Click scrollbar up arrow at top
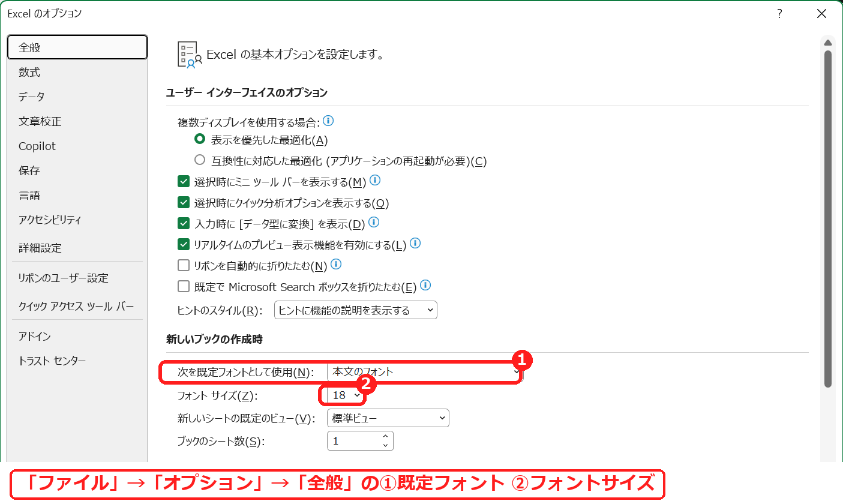843x504 pixels. pyautogui.click(x=828, y=43)
